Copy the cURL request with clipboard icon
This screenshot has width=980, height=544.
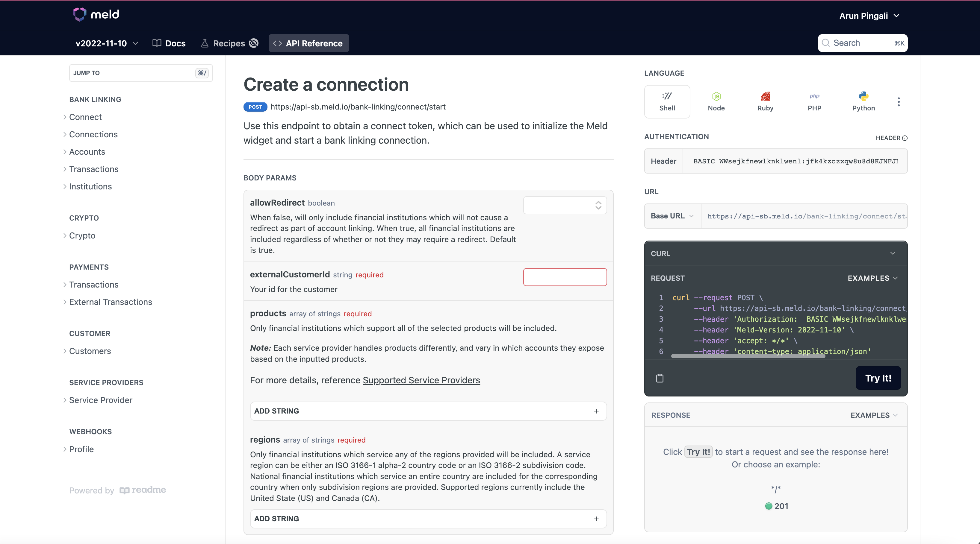coord(660,378)
